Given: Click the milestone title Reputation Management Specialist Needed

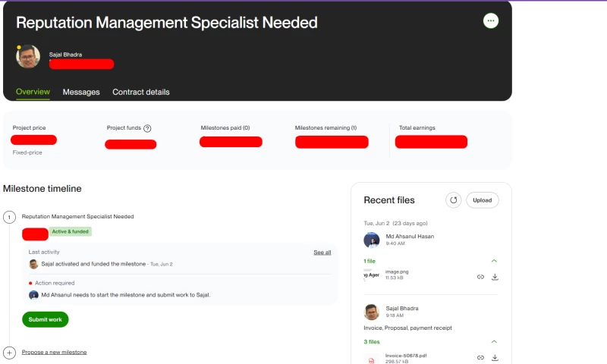Looking at the screenshot, I should click(x=78, y=216).
